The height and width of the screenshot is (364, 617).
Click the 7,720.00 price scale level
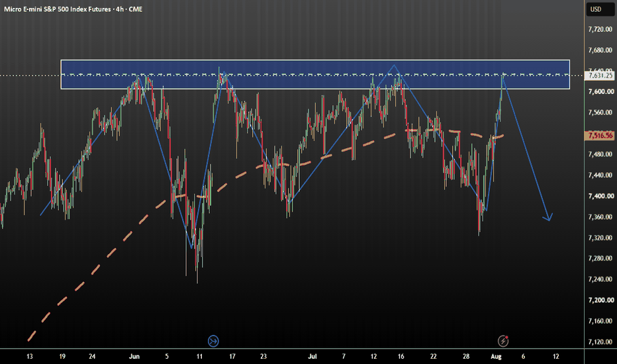click(x=600, y=29)
